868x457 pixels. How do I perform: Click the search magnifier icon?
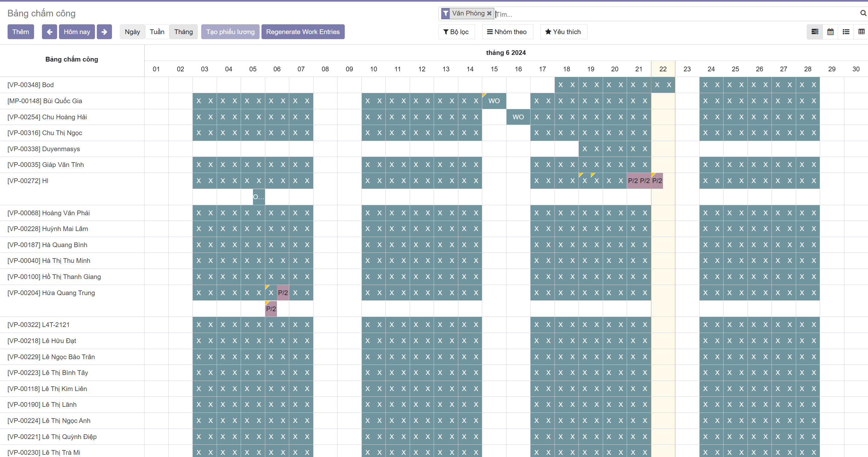(863, 13)
